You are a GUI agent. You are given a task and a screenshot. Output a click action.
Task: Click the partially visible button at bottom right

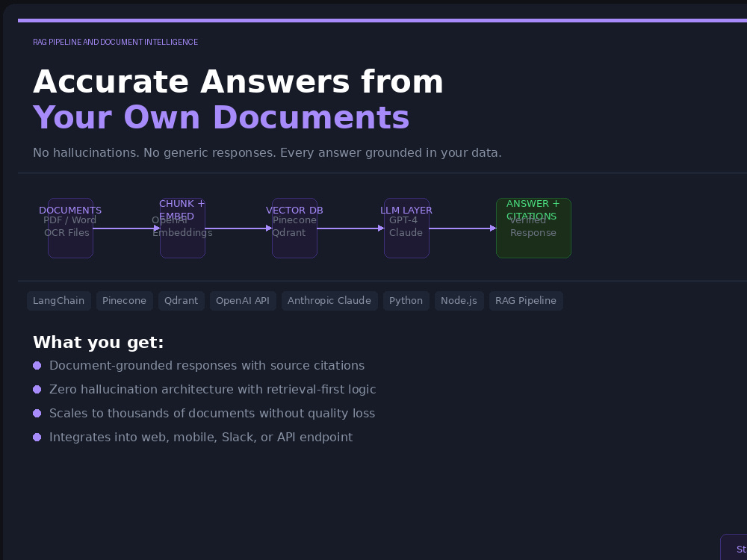[734, 547]
